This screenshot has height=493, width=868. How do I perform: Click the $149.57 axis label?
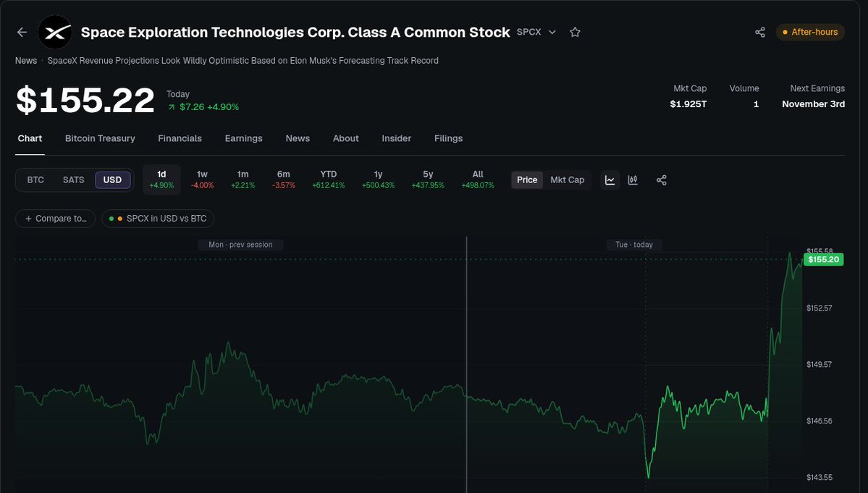(x=819, y=365)
